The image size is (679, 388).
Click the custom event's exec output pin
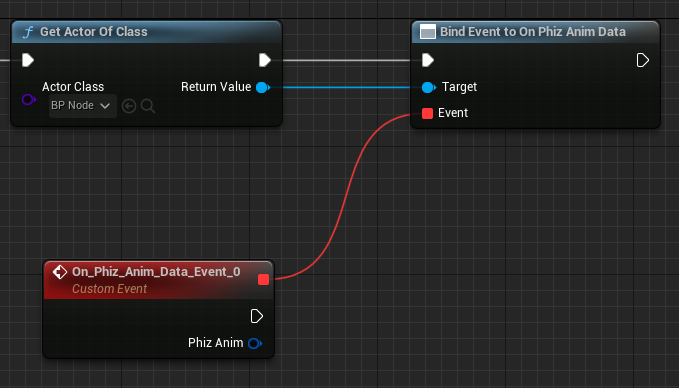[257, 316]
